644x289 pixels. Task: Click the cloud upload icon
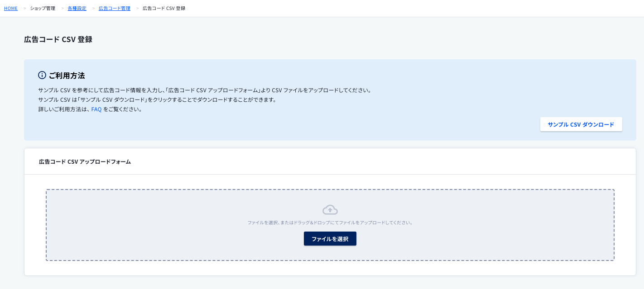point(330,209)
